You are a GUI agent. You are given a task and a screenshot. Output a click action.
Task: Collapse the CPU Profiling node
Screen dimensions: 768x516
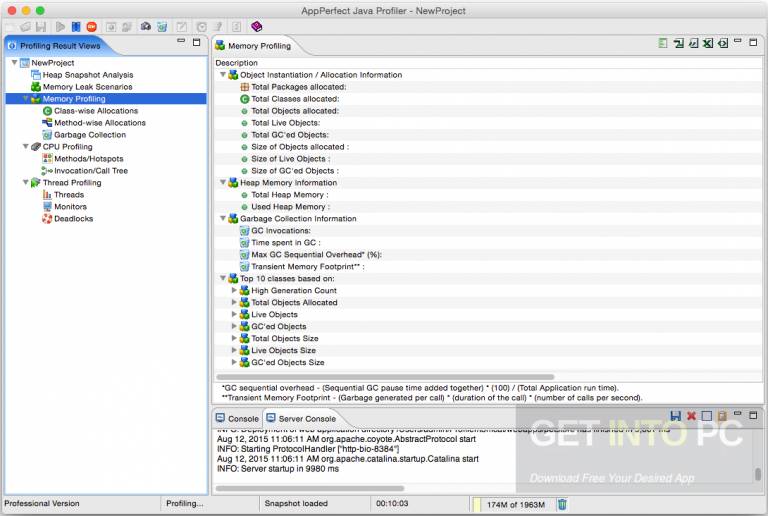26,146
